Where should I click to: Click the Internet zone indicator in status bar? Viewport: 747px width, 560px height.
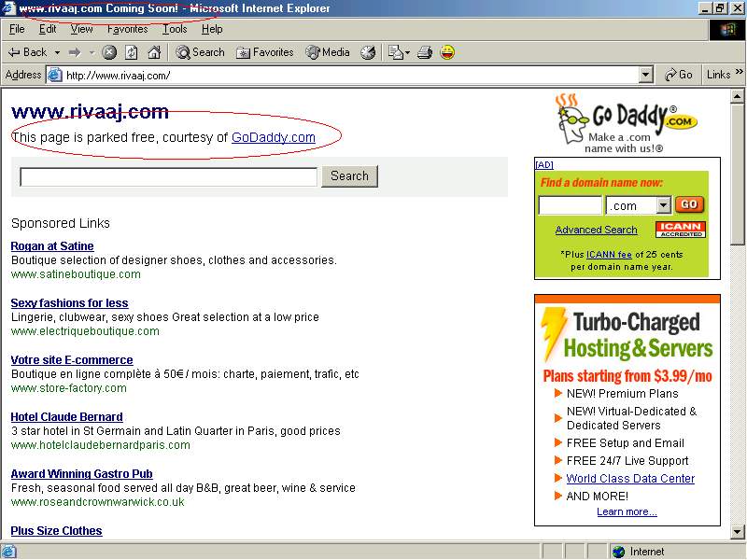[639, 552]
